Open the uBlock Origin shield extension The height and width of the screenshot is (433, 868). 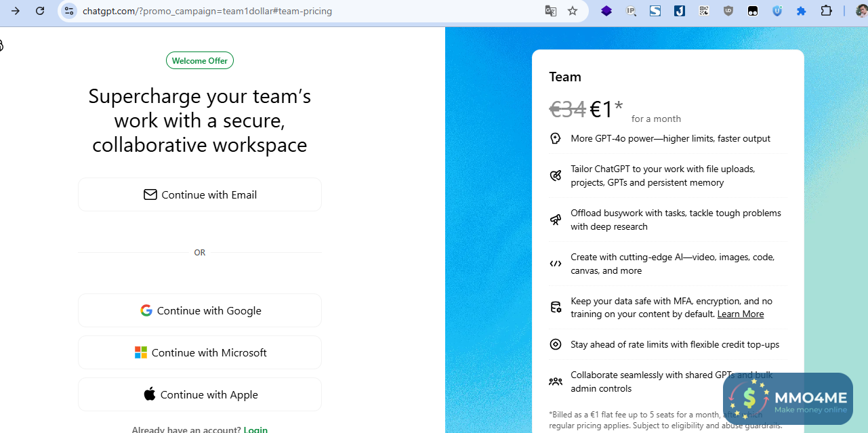coord(728,11)
